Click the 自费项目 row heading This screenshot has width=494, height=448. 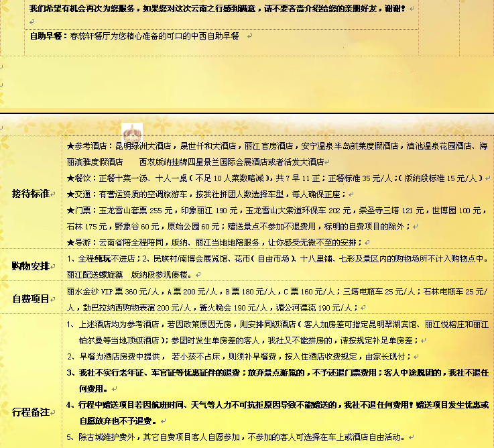pyautogui.click(x=31, y=298)
